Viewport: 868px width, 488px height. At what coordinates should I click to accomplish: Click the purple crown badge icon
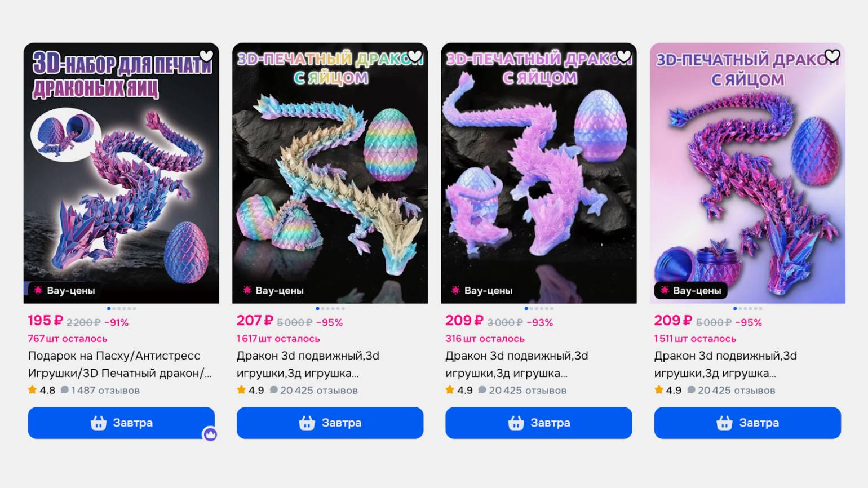(210, 434)
